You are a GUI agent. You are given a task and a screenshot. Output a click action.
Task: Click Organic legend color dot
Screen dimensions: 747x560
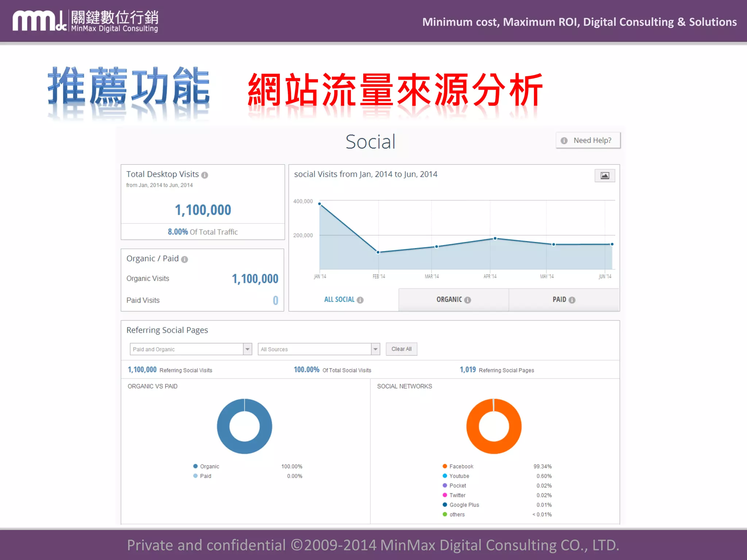[x=196, y=466]
